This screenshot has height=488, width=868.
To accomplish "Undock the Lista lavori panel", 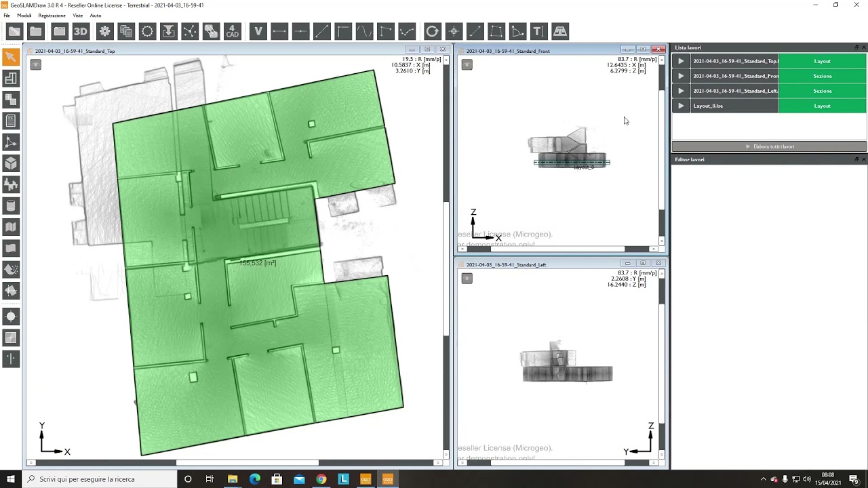I will tap(856, 47).
